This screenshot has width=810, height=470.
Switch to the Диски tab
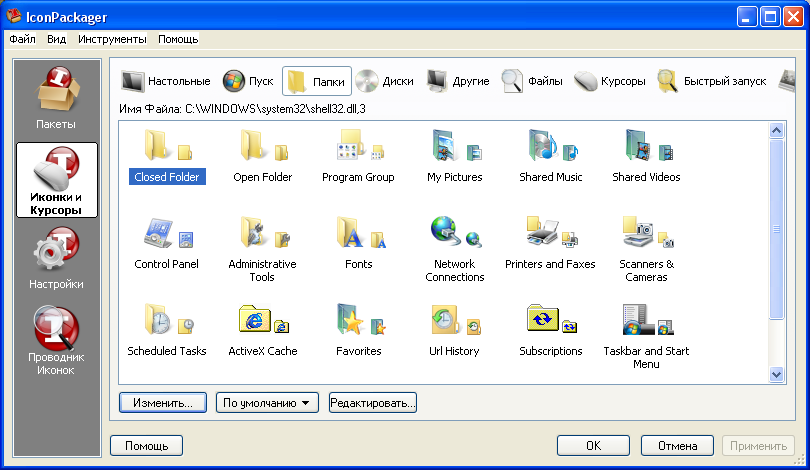(x=385, y=81)
